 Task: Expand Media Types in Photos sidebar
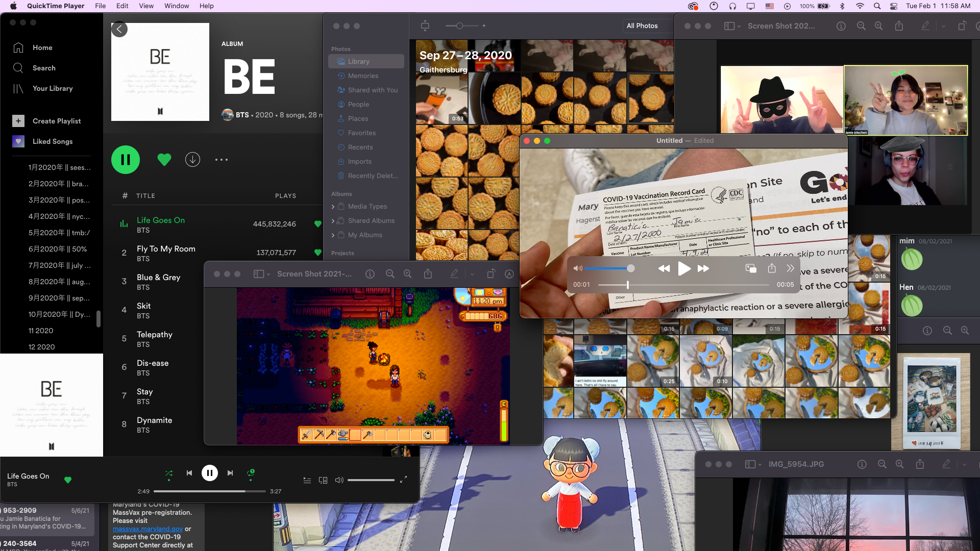pyautogui.click(x=333, y=207)
